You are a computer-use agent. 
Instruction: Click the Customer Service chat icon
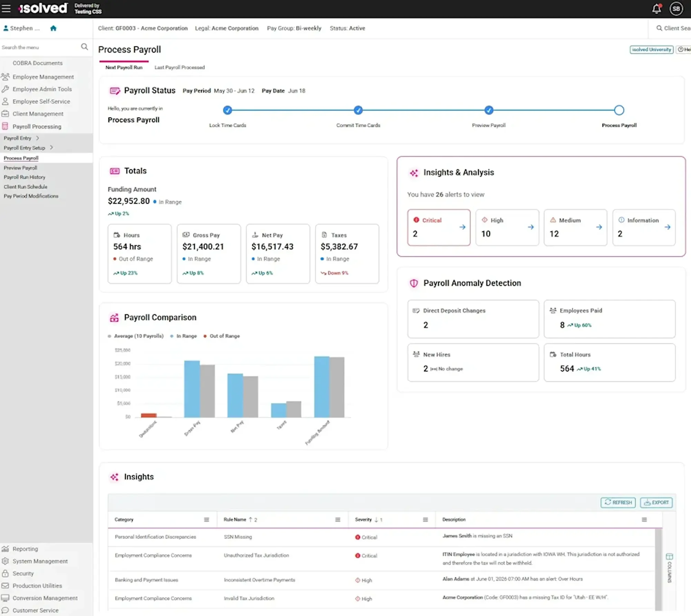coord(5,610)
